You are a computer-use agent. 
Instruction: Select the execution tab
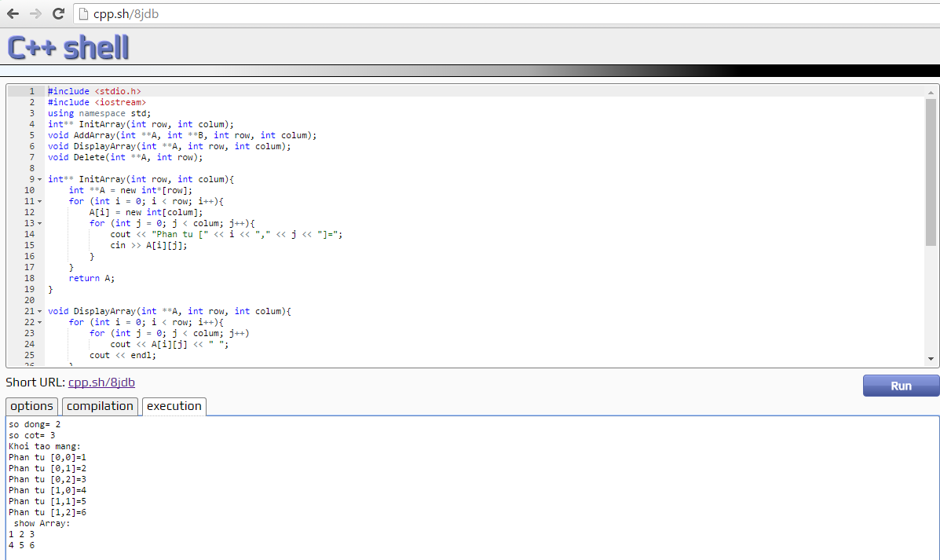pos(174,406)
